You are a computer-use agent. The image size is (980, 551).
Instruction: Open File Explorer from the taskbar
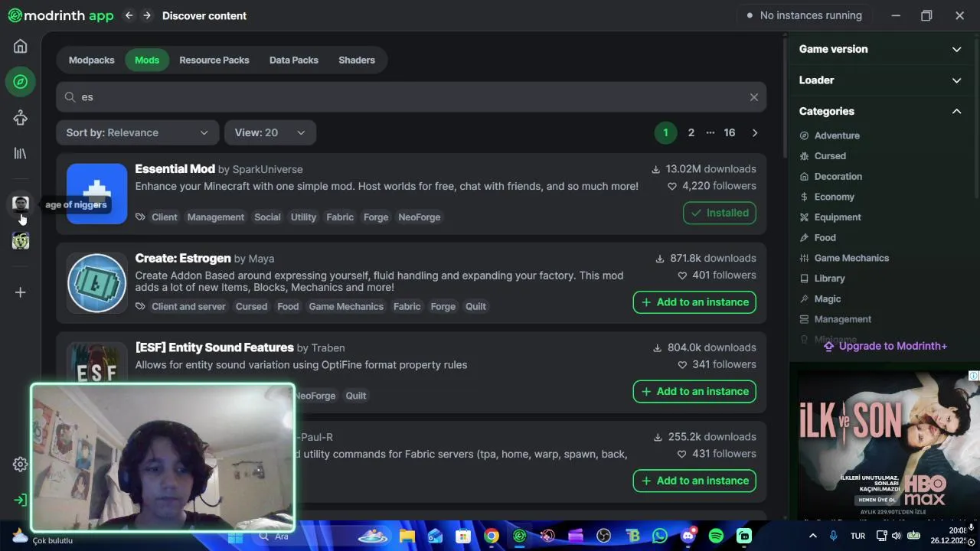(407, 536)
